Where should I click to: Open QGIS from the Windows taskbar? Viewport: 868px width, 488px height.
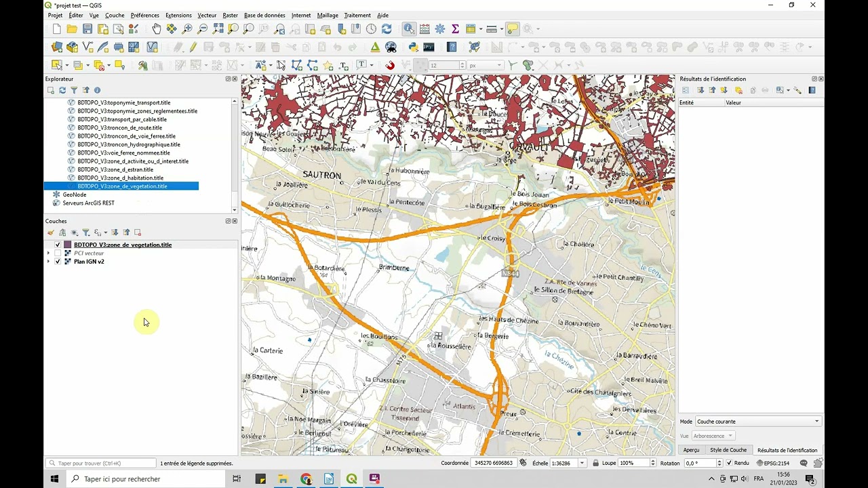pyautogui.click(x=351, y=479)
